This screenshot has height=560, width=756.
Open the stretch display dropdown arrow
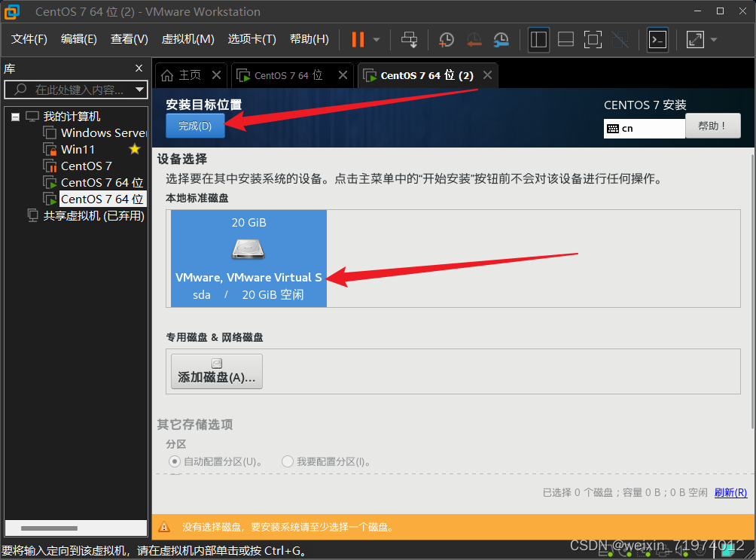[714, 40]
